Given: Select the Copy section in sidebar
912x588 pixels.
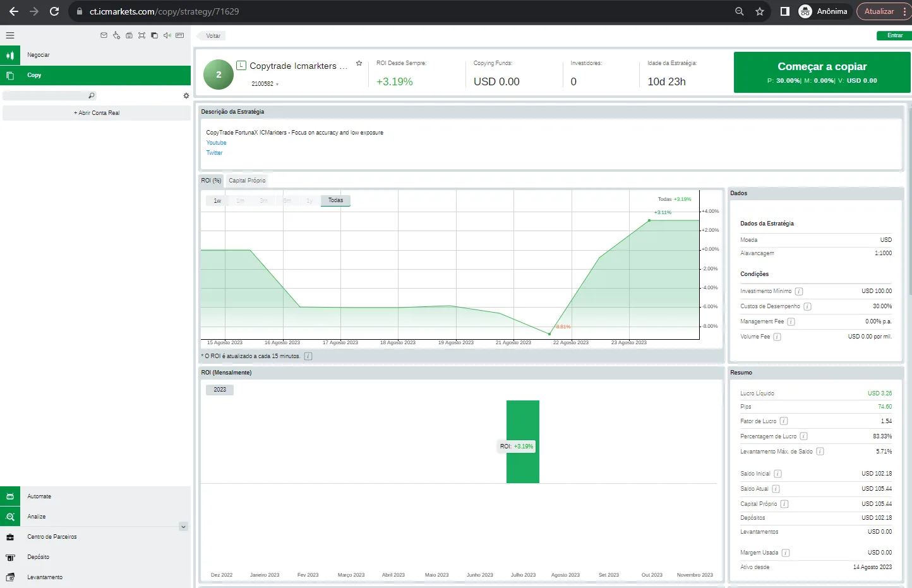Looking at the screenshot, I should 95,75.
